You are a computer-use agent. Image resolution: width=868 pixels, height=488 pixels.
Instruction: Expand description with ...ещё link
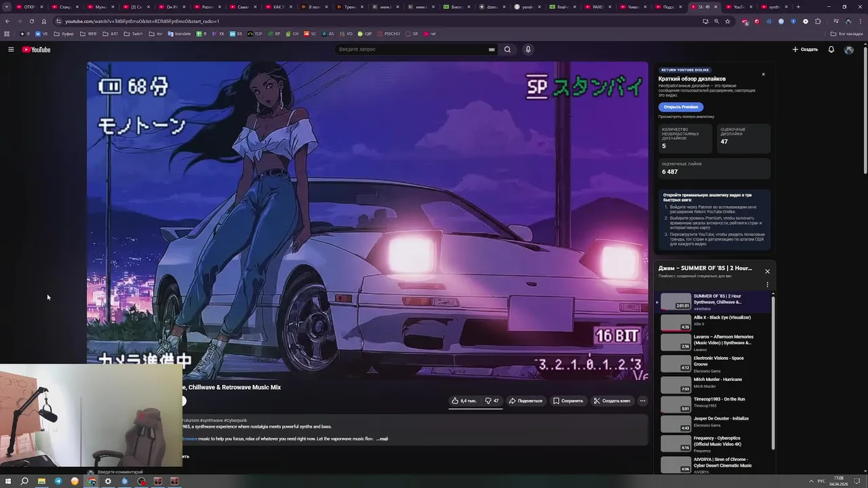[382, 439]
